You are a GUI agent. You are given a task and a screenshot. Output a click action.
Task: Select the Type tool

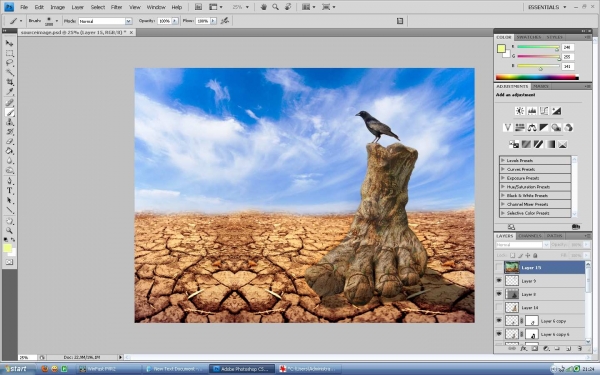click(9, 191)
